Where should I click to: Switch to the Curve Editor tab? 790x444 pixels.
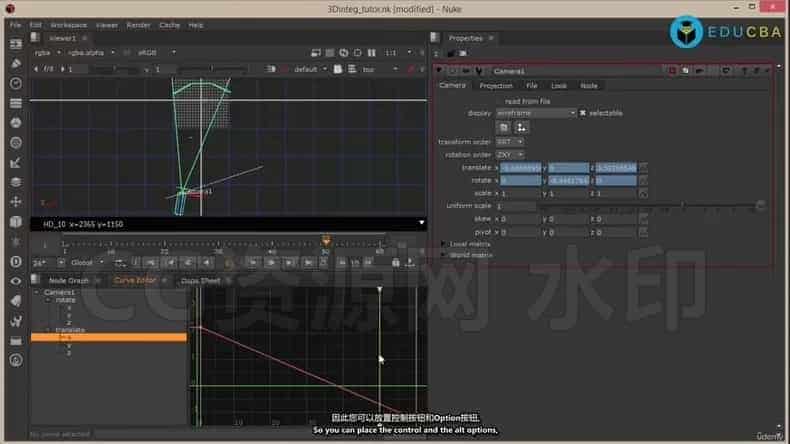(135, 281)
